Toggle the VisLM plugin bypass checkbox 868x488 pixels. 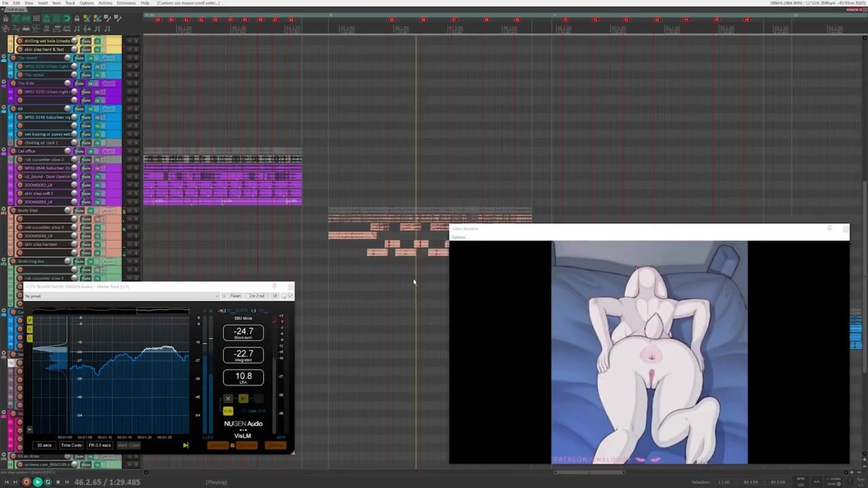[x=290, y=296]
